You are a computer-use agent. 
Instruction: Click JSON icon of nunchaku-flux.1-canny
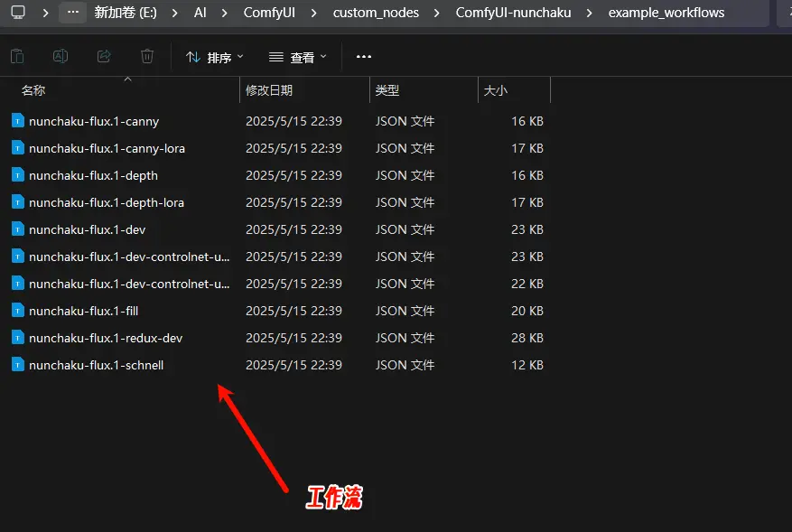pyautogui.click(x=18, y=121)
